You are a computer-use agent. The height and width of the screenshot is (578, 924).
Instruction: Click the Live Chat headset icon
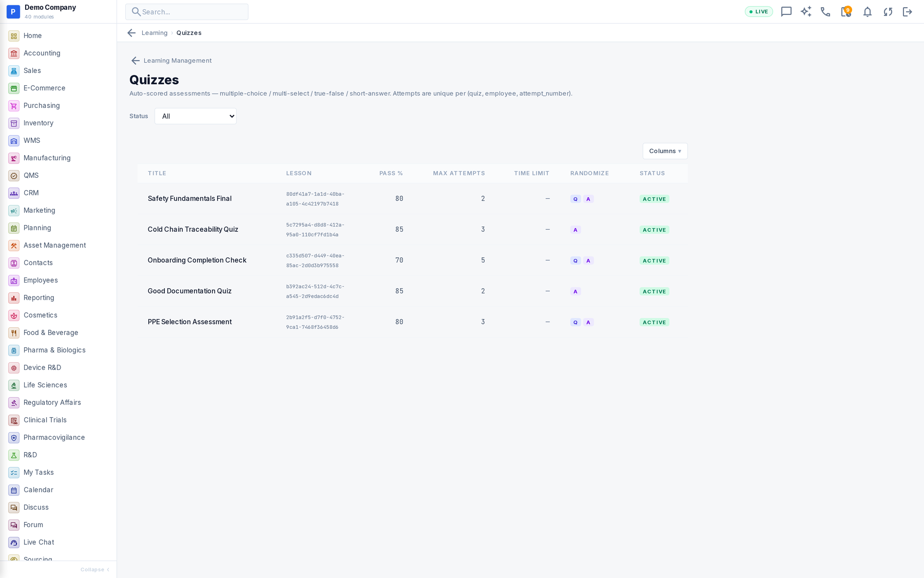[x=14, y=543]
